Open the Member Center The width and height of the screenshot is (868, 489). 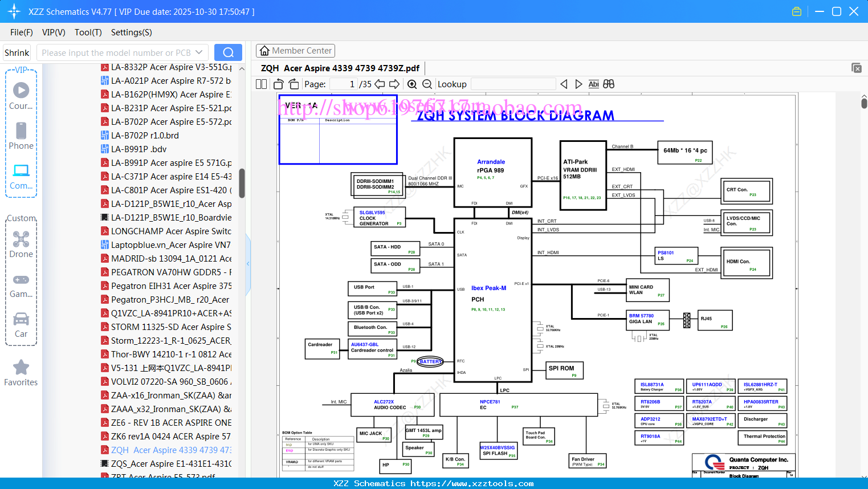coord(295,51)
